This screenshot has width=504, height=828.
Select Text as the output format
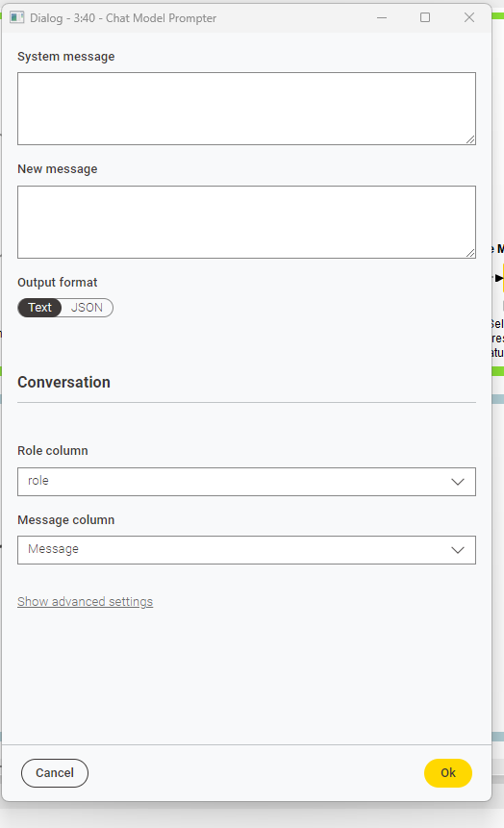click(x=40, y=308)
